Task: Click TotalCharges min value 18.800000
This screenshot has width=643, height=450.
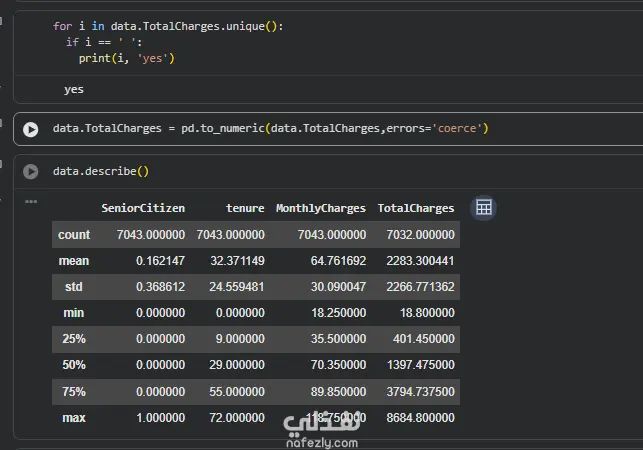Action: tap(427, 313)
